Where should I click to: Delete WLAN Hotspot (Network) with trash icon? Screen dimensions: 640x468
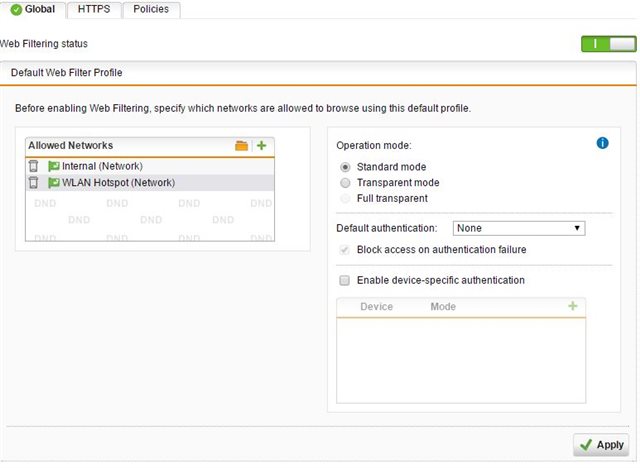pyautogui.click(x=33, y=183)
